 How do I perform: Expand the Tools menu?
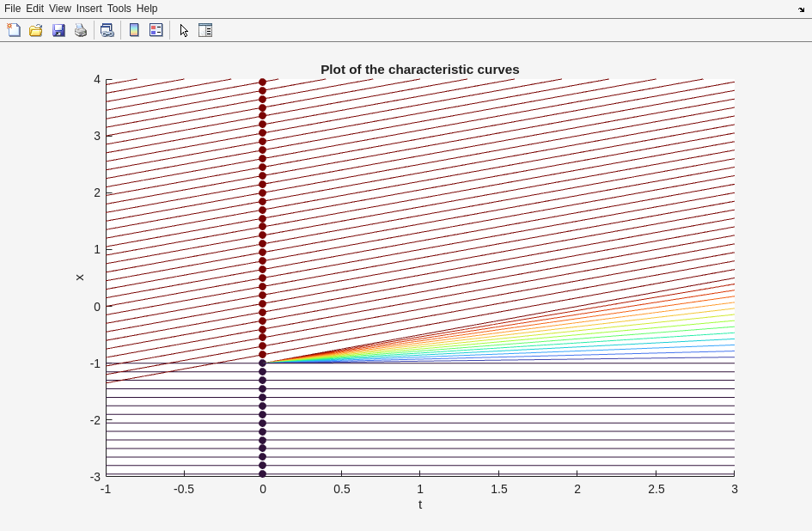coord(119,9)
